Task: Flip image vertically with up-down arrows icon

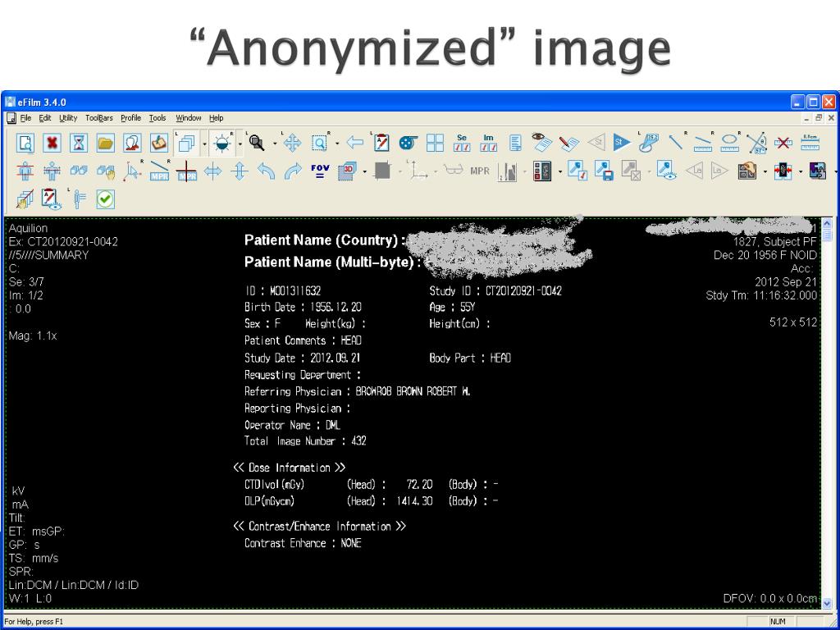Action: click(240, 171)
